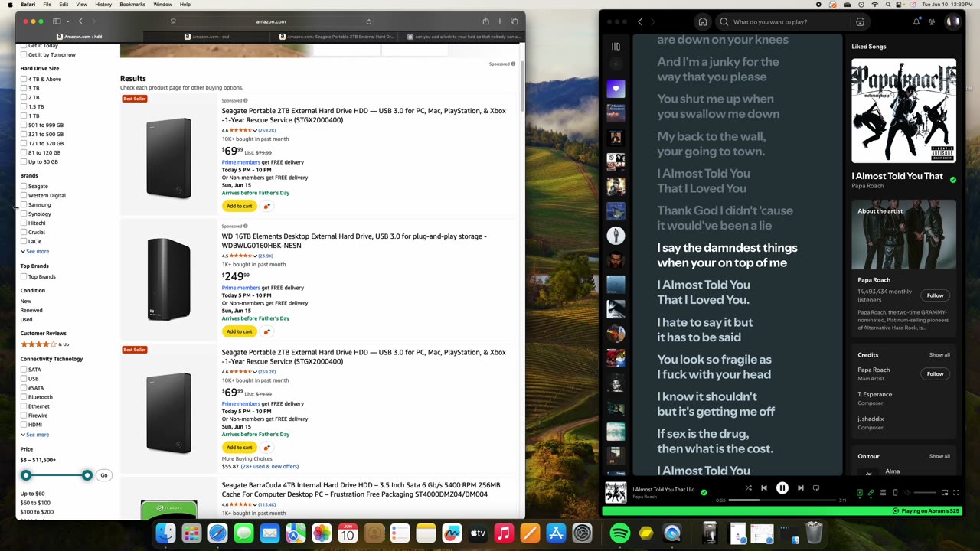Image resolution: width=980 pixels, height=551 pixels.
Task: Go back in Spotify navigation
Action: click(640, 21)
